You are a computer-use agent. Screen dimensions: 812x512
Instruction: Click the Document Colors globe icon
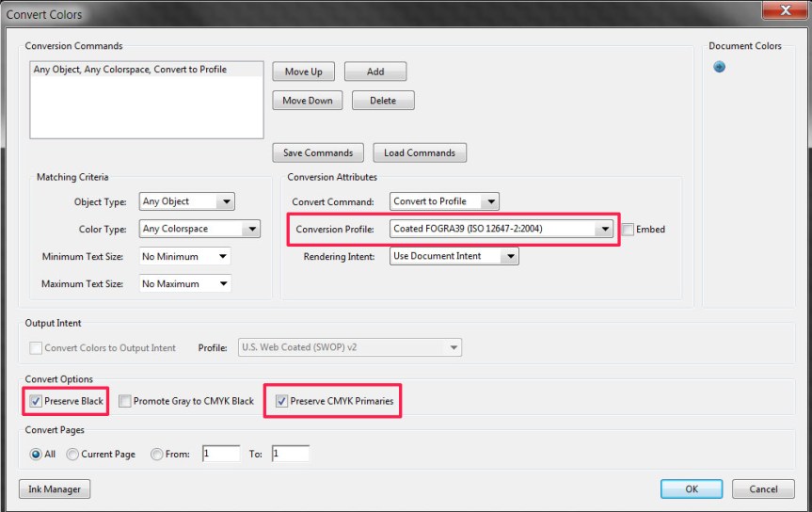click(x=720, y=67)
